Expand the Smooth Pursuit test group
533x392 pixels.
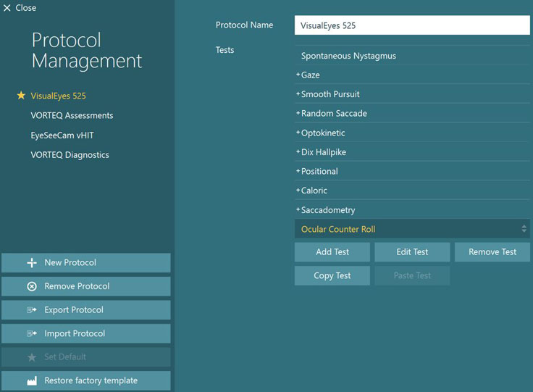point(298,94)
